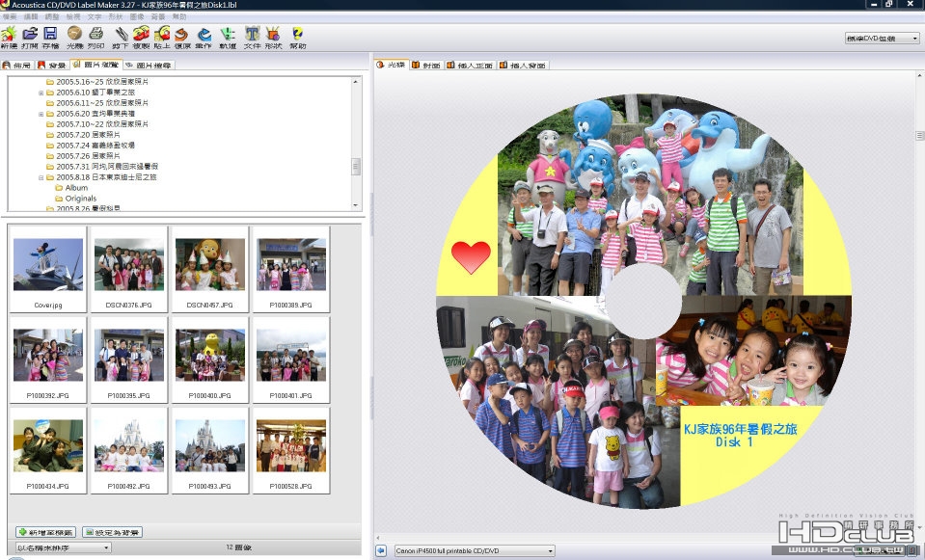Select the P1000528.JPG thumbnail
Screen dimensions: 925x560
pyautogui.click(x=291, y=451)
